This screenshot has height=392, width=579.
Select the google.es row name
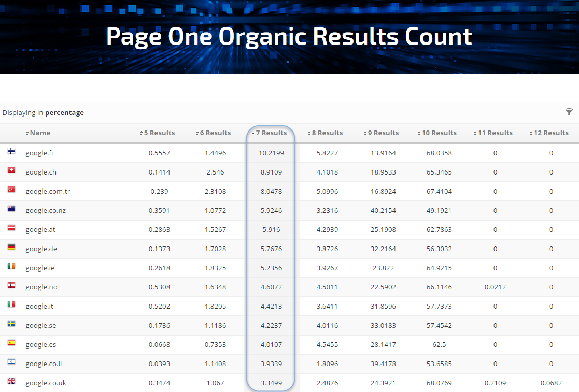coord(40,345)
